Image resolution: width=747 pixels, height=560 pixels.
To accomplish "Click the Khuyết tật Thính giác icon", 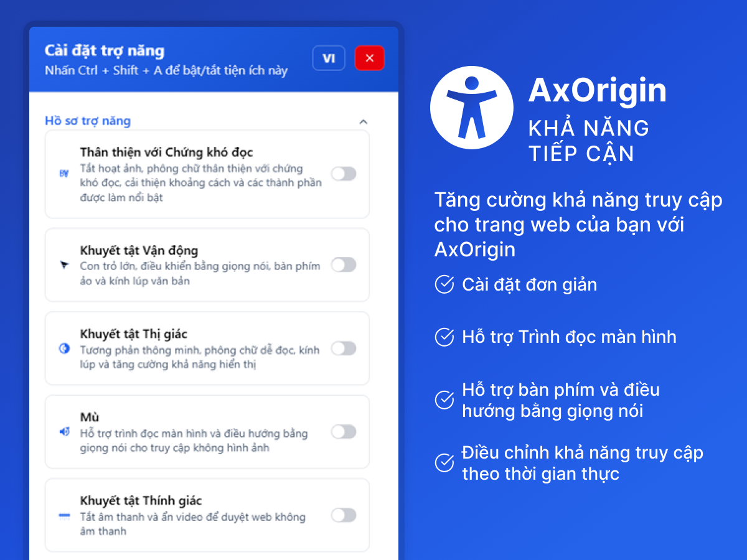I will pos(63,515).
